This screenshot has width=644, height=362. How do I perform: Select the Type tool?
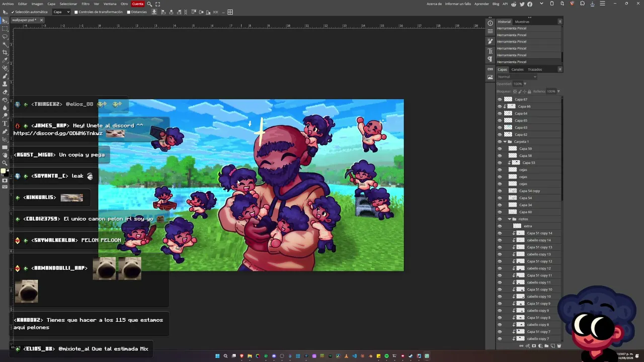coord(5,123)
